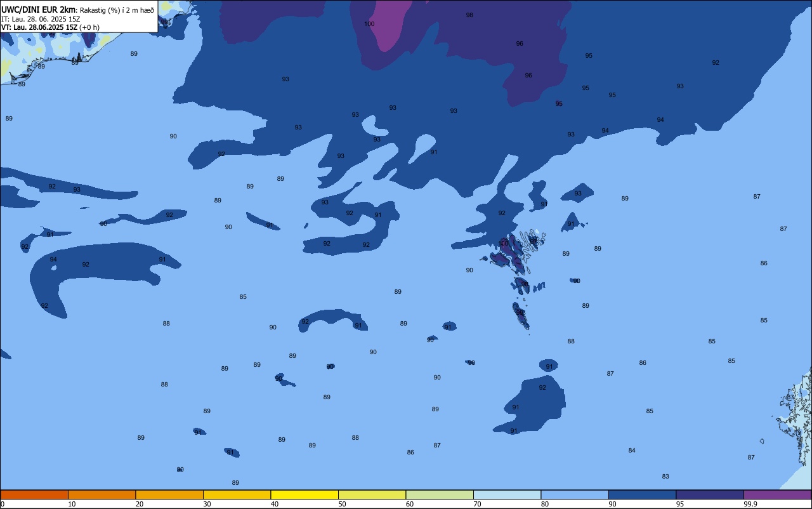
Task: Click the '50' legend tick label
Action: [342, 504]
